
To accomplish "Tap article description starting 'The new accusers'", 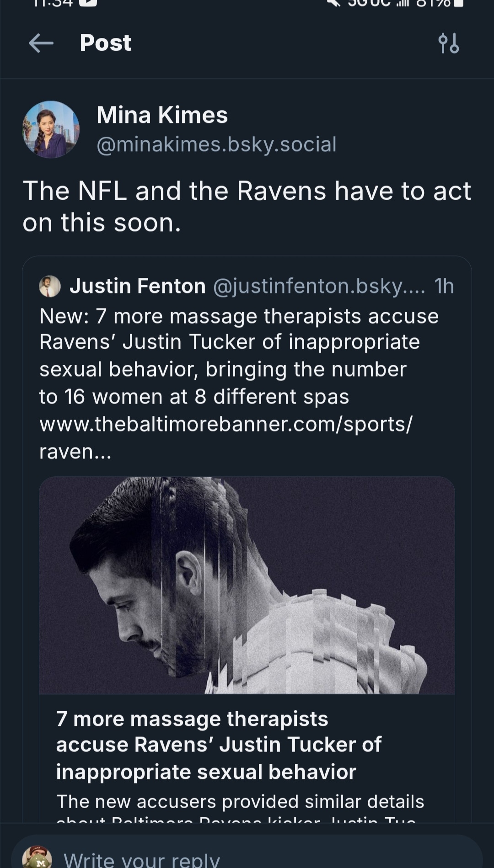I will point(240,802).
